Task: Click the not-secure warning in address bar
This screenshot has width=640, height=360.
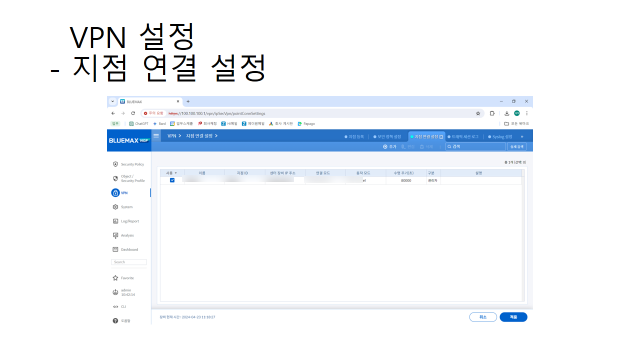Action: click(153, 113)
